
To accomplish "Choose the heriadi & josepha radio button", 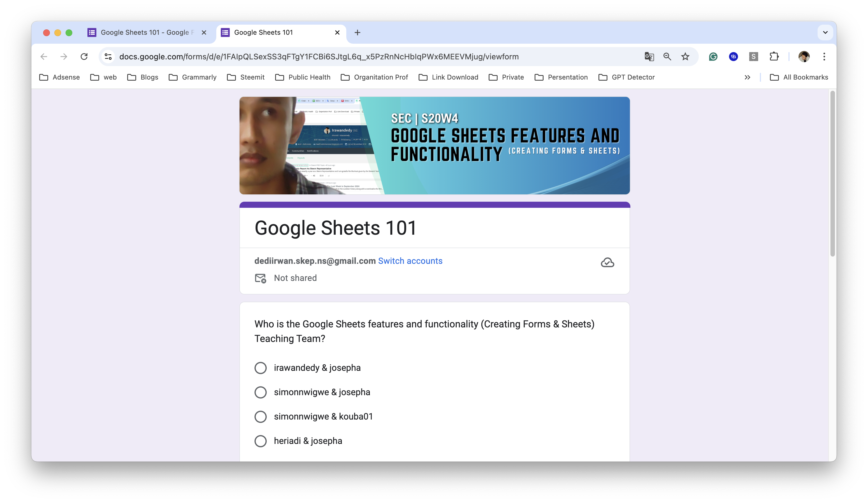I will 260,441.
